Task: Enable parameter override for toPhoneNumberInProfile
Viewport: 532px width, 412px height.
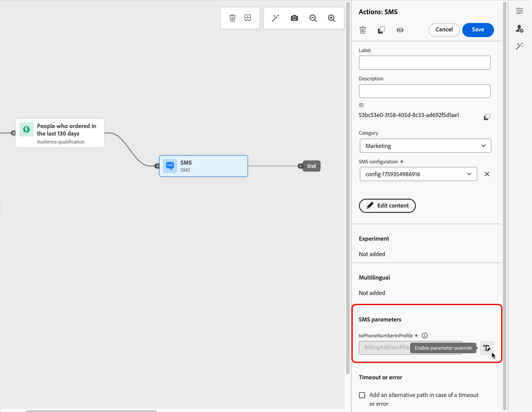Action: tap(487, 348)
